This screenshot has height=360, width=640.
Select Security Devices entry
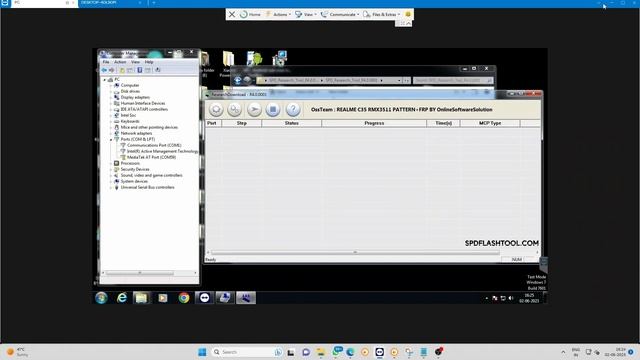coord(135,169)
